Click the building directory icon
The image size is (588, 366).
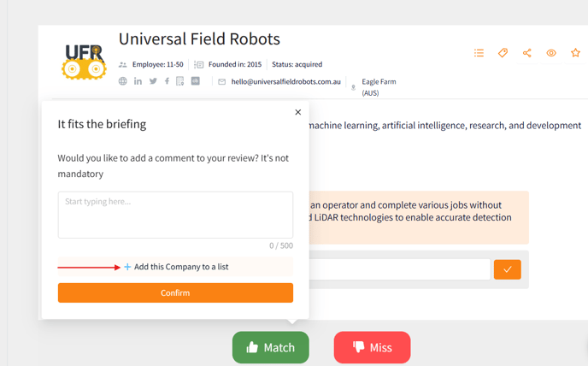click(180, 81)
